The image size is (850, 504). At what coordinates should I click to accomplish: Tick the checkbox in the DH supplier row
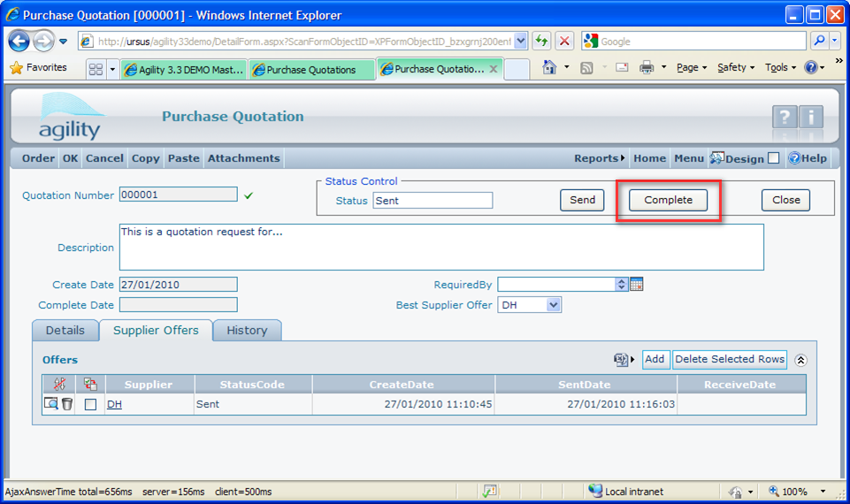pyautogui.click(x=90, y=404)
